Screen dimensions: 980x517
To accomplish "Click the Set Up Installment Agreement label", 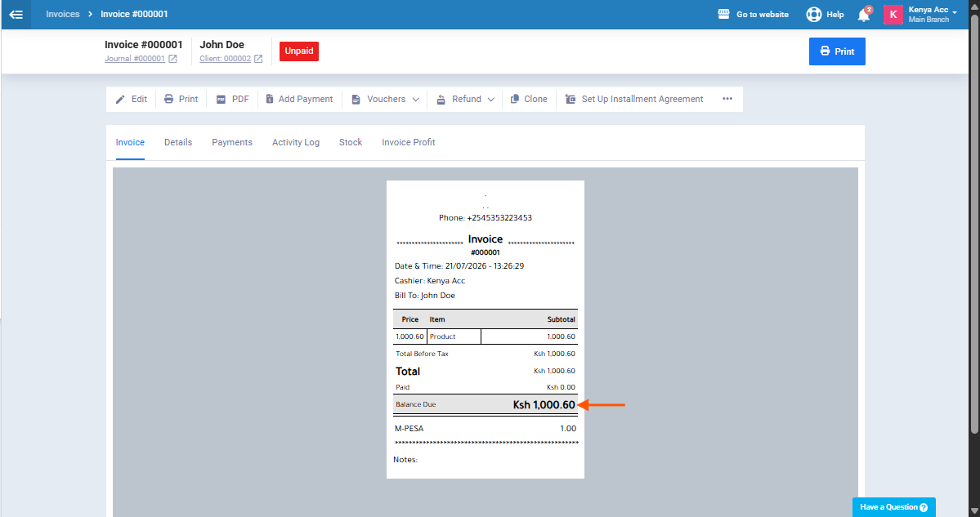I will tap(642, 100).
